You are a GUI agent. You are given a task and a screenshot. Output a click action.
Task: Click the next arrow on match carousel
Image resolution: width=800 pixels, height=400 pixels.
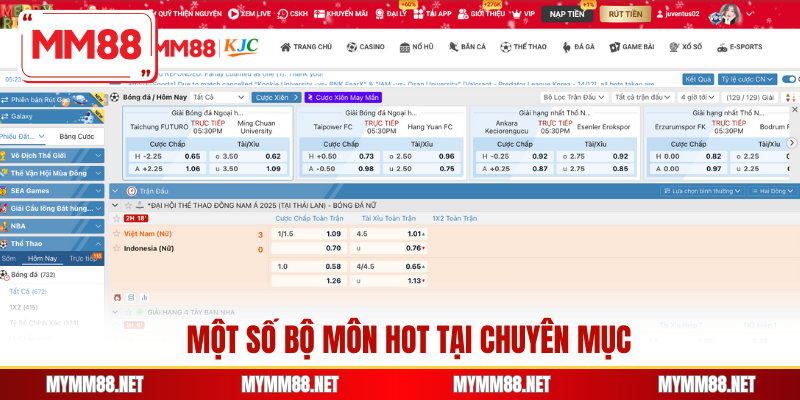point(792,143)
